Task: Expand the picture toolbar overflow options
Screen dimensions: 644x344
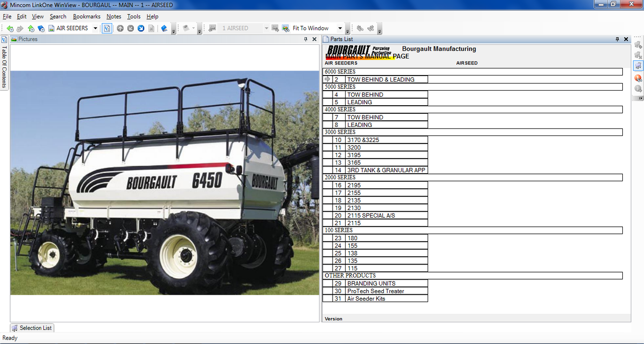Action: point(349,30)
